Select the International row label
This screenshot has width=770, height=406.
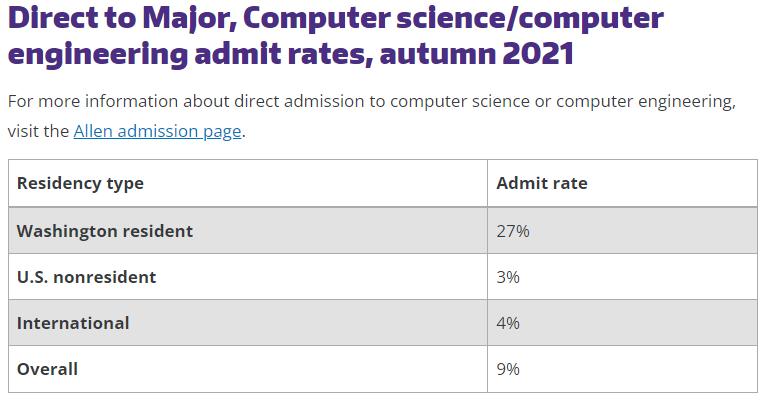pos(73,323)
